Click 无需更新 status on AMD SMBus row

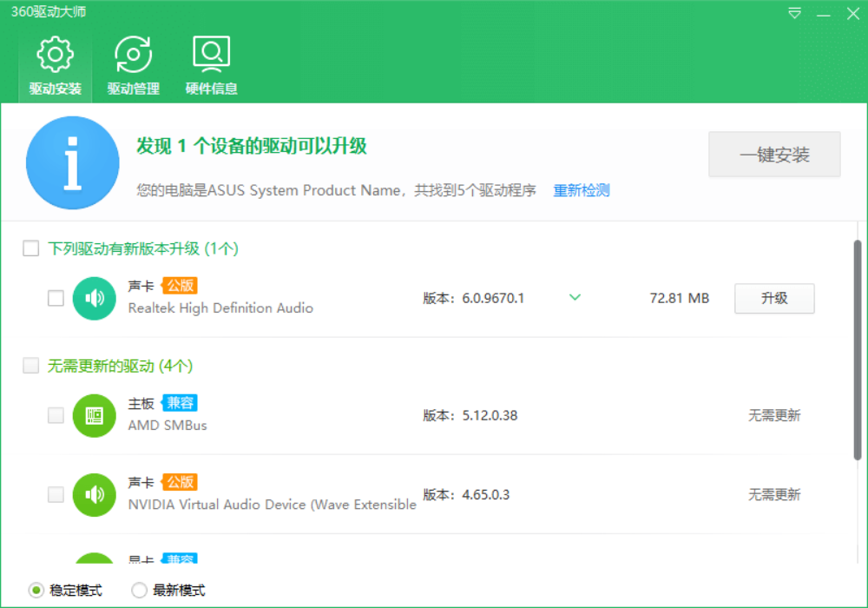pyautogui.click(x=774, y=416)
